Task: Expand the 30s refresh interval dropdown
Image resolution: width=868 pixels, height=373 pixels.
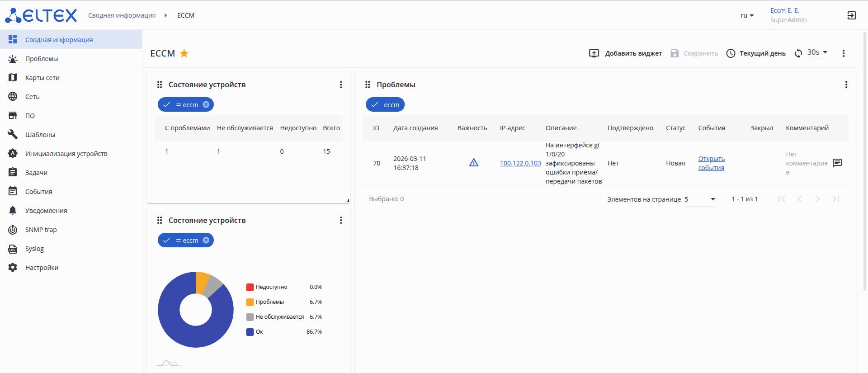Action: pyautogui.click(x=817, y=52)
